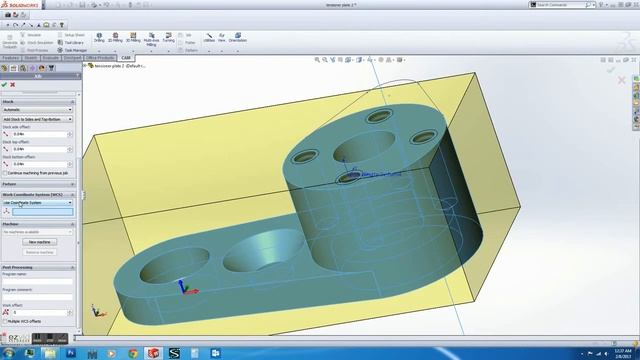Viewport: 640px width, 360px height.
Task: Open the Task Manager
Action: (72, 50)
